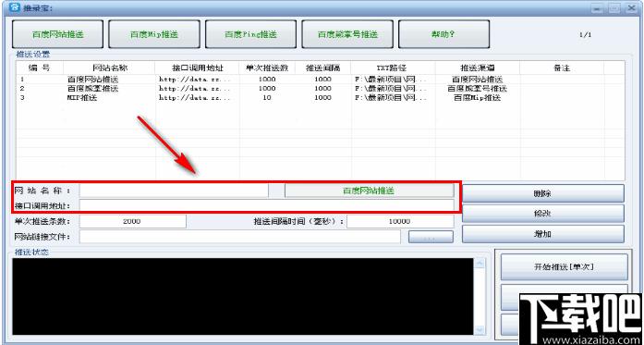Focus the 网站名称 input field
The image size is (644, 345).
point(174,191)
